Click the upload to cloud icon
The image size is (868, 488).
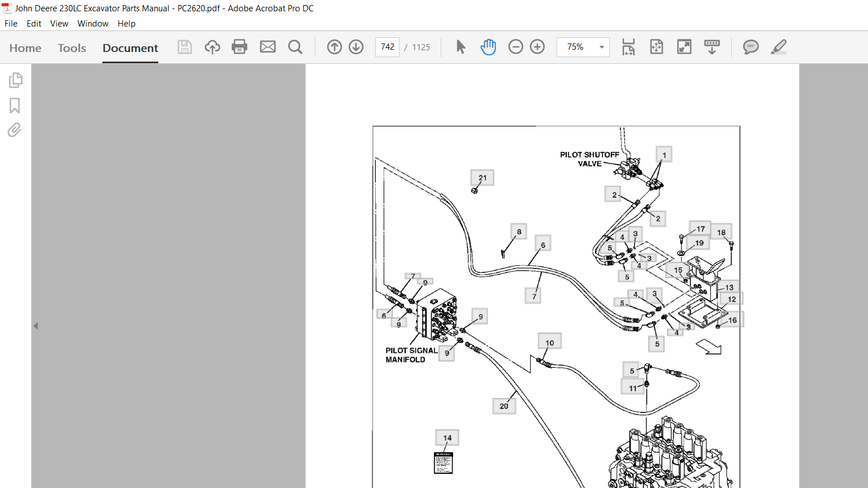[x=212, y=47]
